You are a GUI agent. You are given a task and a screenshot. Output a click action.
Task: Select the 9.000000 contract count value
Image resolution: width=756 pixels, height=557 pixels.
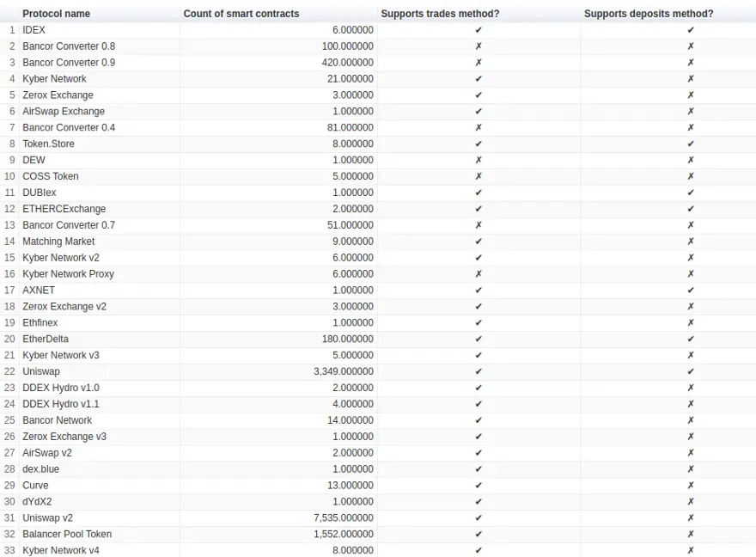point(353,242)
